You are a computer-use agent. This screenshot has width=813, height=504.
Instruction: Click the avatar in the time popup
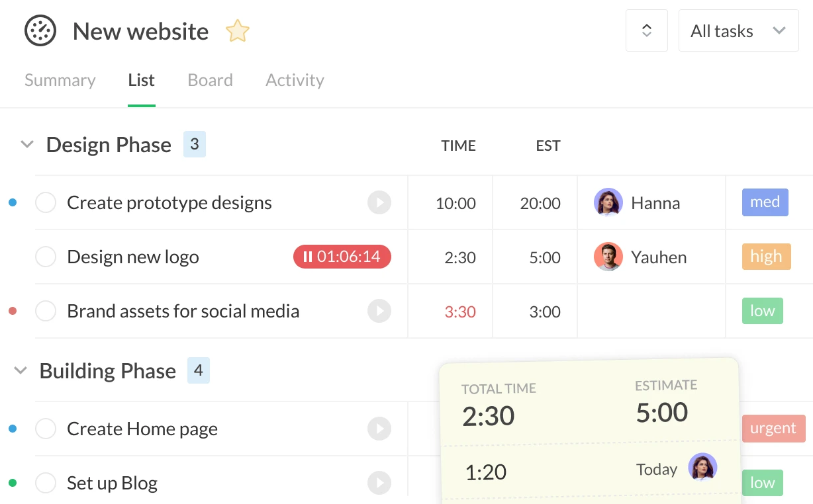point(702,467)
